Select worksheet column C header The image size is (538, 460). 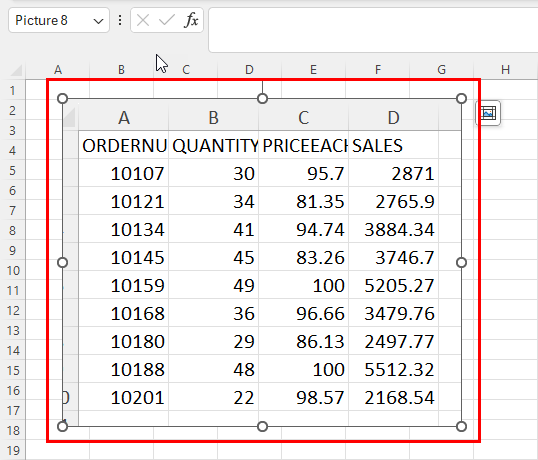point(186,70)
